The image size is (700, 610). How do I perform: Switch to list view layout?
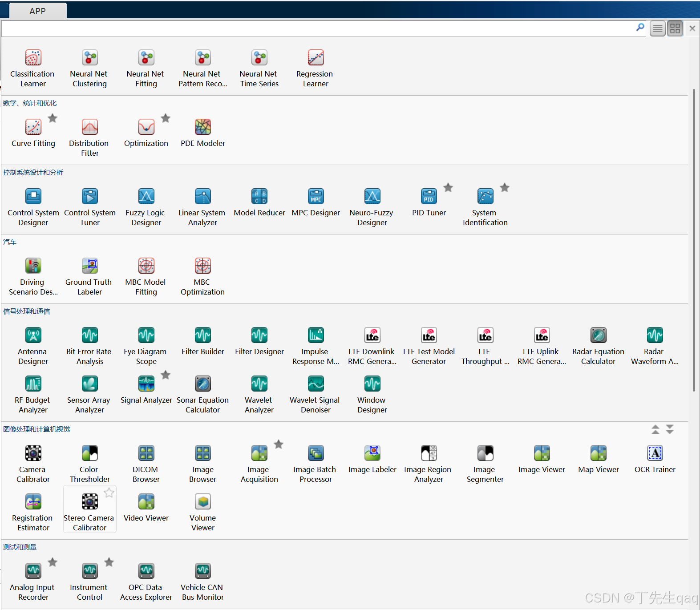tap(658, 29)
